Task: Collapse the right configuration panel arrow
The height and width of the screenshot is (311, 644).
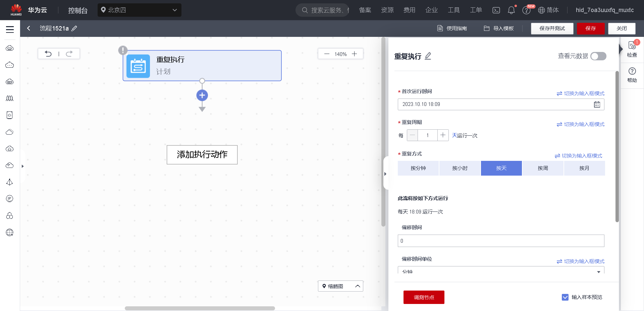Action: 385,174
